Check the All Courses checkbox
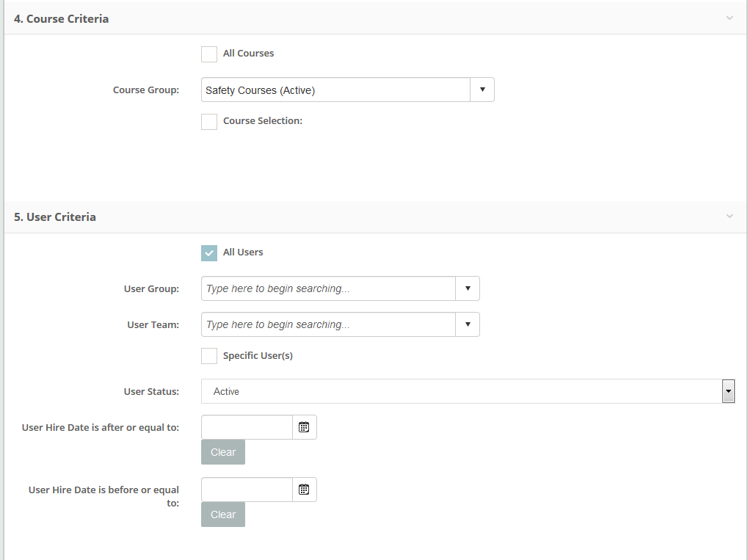 click(209, 54)
